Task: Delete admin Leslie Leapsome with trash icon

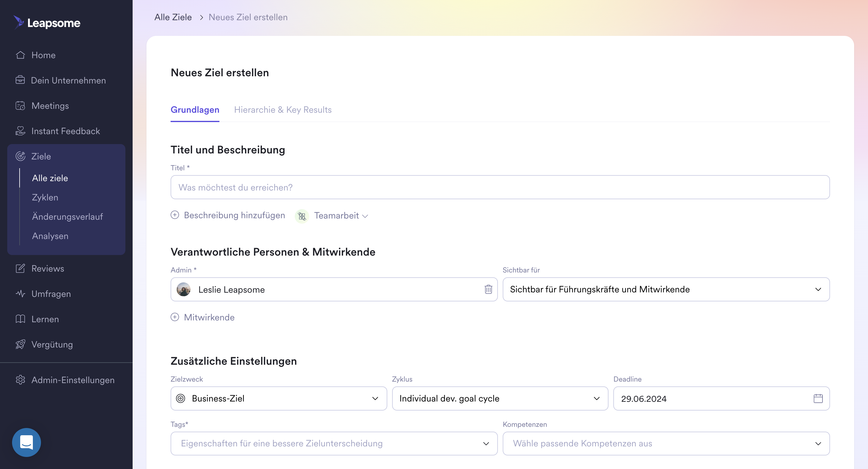Action: pyautogui.click(x=488, y=289)
